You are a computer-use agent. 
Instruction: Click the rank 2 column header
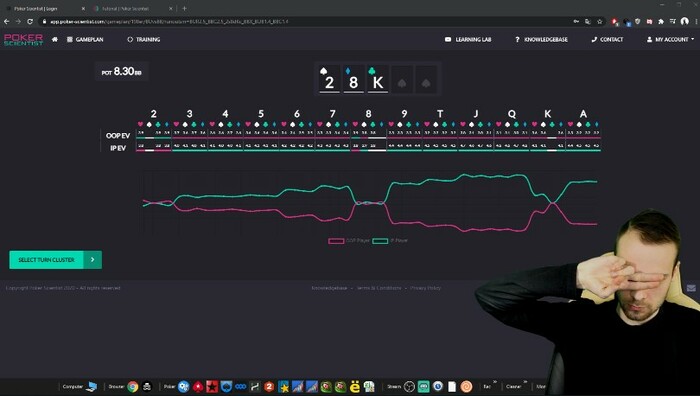tap(154, 114)
